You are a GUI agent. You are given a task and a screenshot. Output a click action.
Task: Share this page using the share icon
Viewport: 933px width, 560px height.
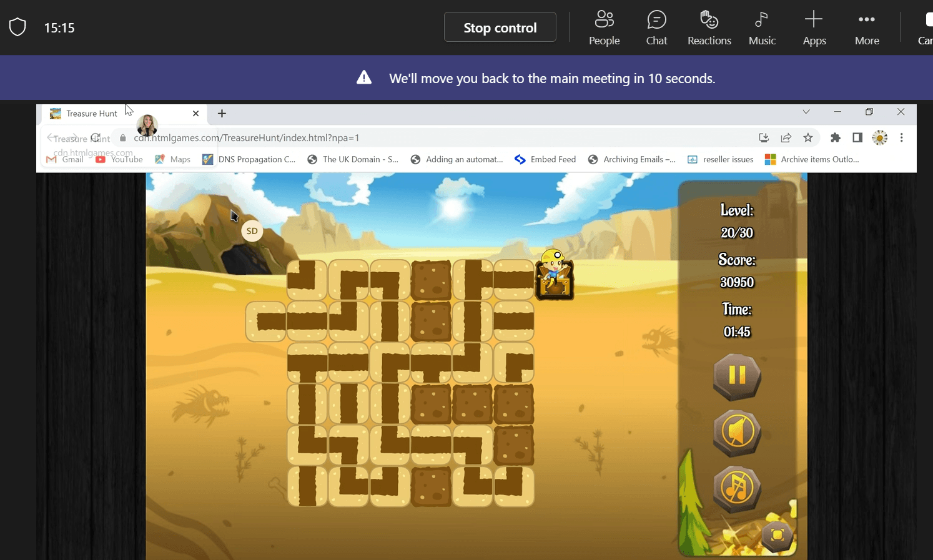pyautogui.click(x=786, y=138)
